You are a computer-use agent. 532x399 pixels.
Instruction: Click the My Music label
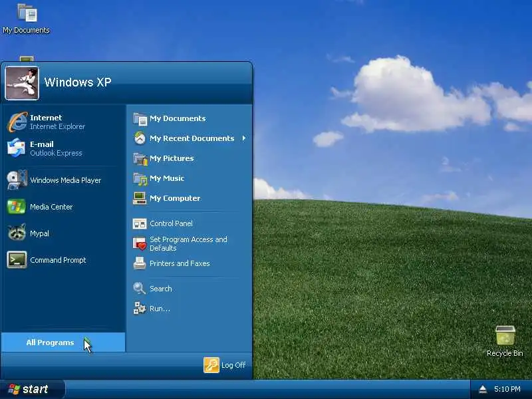pos(167,178)
